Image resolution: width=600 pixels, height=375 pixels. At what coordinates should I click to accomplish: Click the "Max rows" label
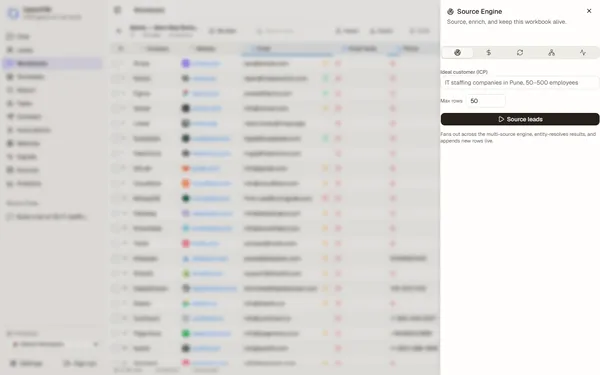(452, 101)
